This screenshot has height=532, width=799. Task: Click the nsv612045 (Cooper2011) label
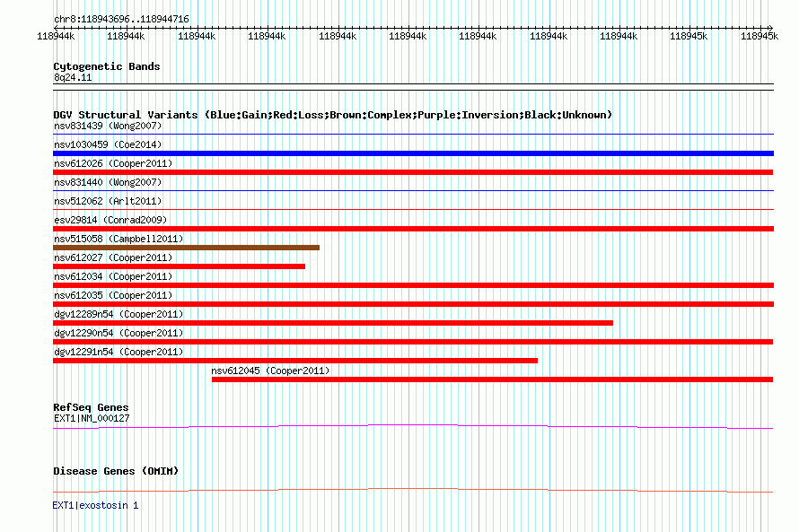tap(270, 371)
